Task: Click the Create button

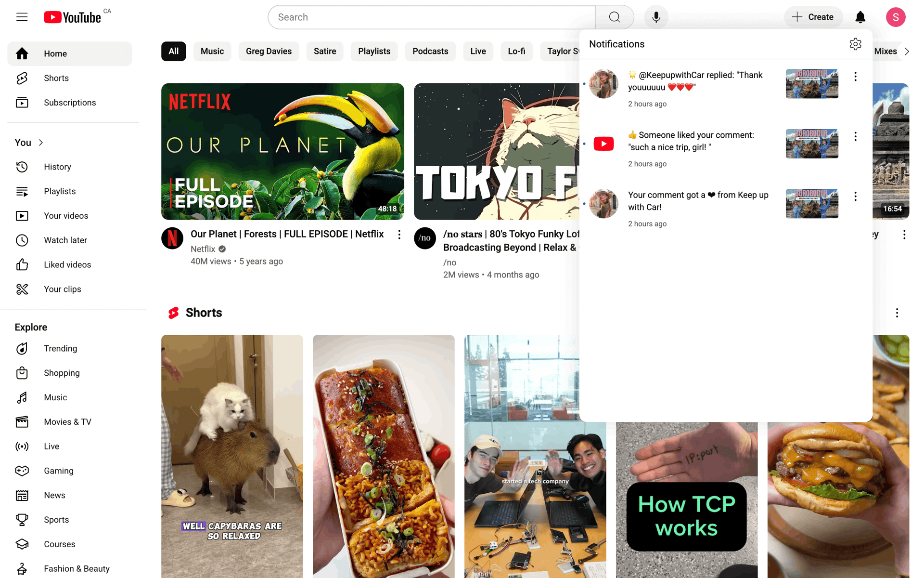Action: [813, 17]
